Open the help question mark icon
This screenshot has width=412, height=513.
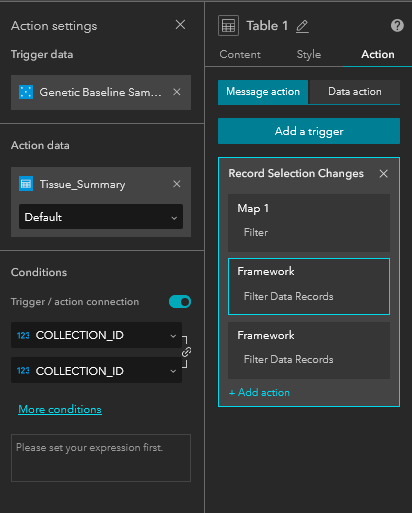tap(397, 26)
